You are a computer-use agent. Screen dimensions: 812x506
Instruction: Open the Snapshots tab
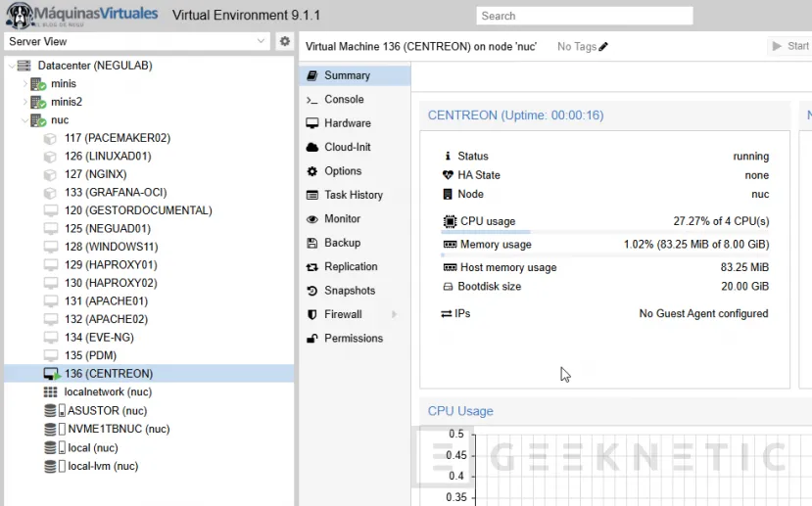(x=356, y=291)
